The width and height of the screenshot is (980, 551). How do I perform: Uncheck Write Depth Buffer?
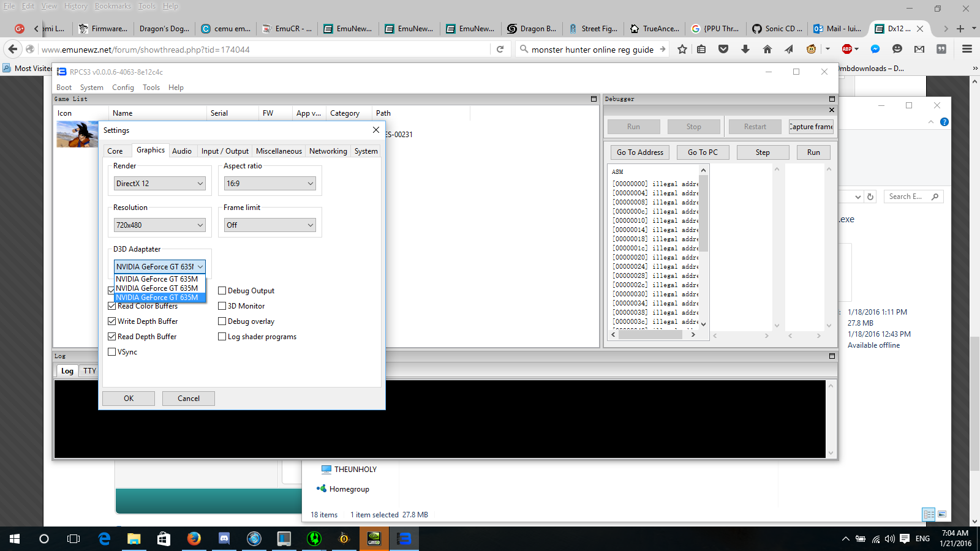[112, 321]
